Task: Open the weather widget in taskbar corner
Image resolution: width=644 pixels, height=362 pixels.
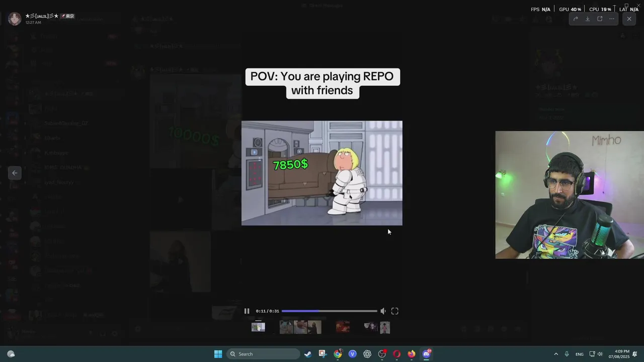Action: pyautogui.click(x=11, y=354)
